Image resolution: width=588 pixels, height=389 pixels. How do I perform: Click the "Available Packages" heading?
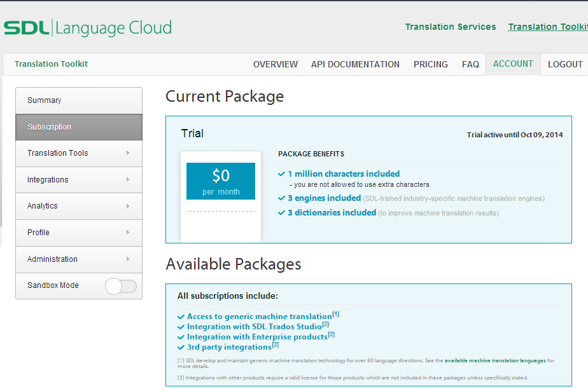click(x=234, y=264)
